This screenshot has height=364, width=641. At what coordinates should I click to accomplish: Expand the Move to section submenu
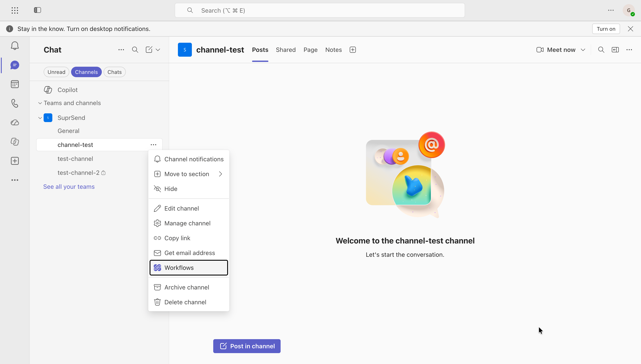[x=189, y=174]
